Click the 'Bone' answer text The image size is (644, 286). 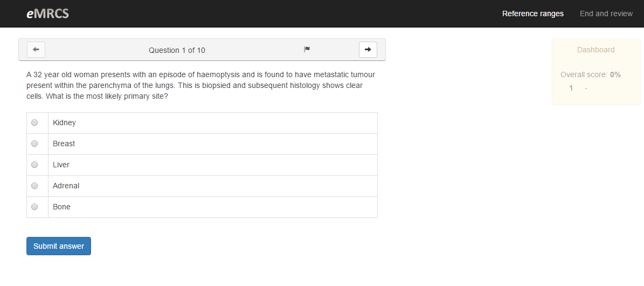pos(61,207)
